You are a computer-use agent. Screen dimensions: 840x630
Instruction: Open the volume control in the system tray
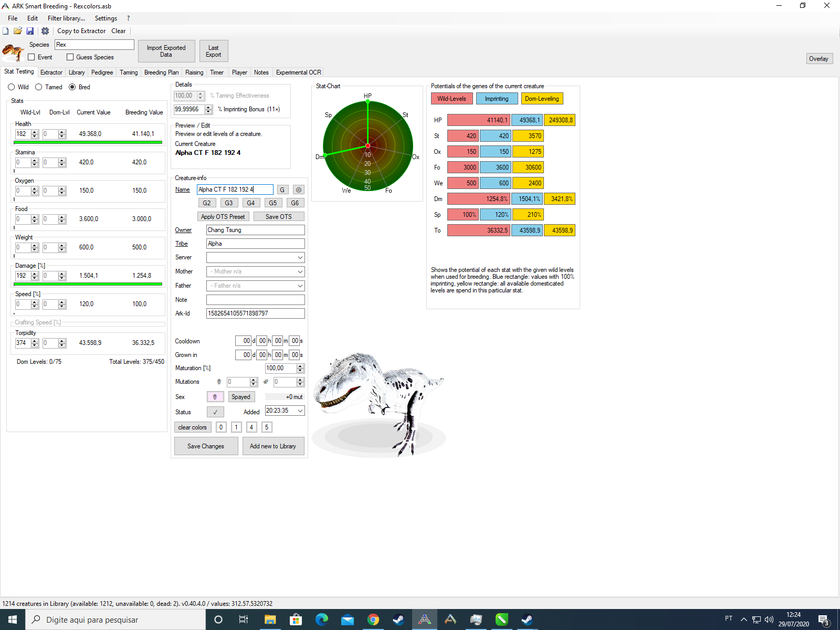769,619
